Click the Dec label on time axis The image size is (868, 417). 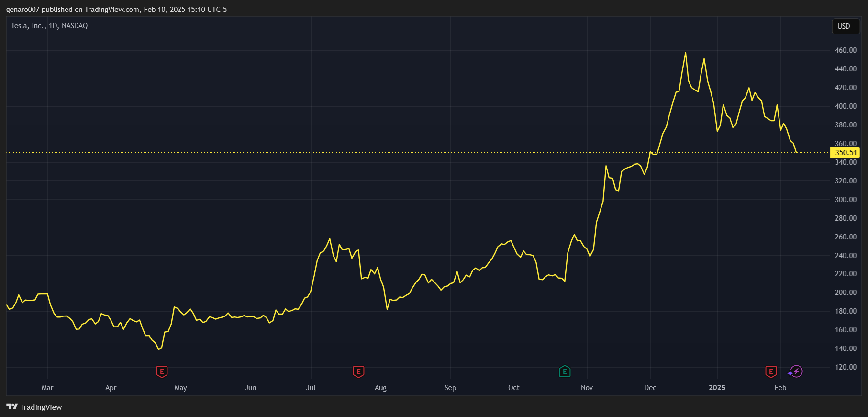point(650,388)
